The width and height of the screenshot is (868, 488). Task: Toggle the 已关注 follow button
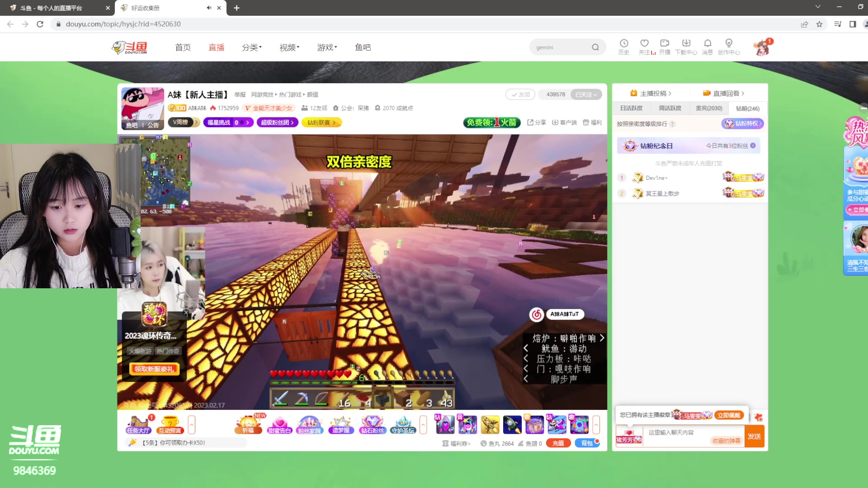click(586, 94)
